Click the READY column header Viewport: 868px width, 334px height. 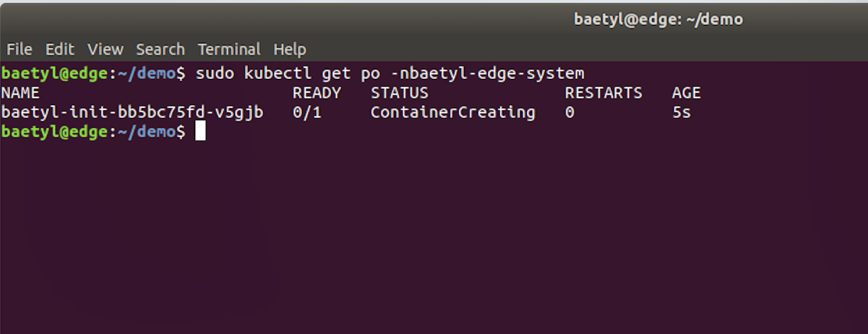tap(317, 93)
